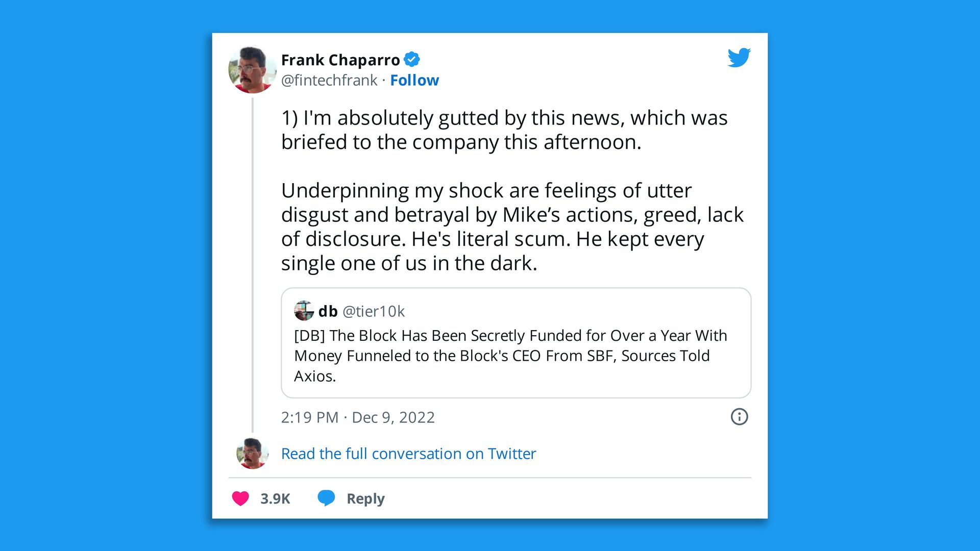
Task: Click the blue reply bubble icon
Action: click(327, 498)
